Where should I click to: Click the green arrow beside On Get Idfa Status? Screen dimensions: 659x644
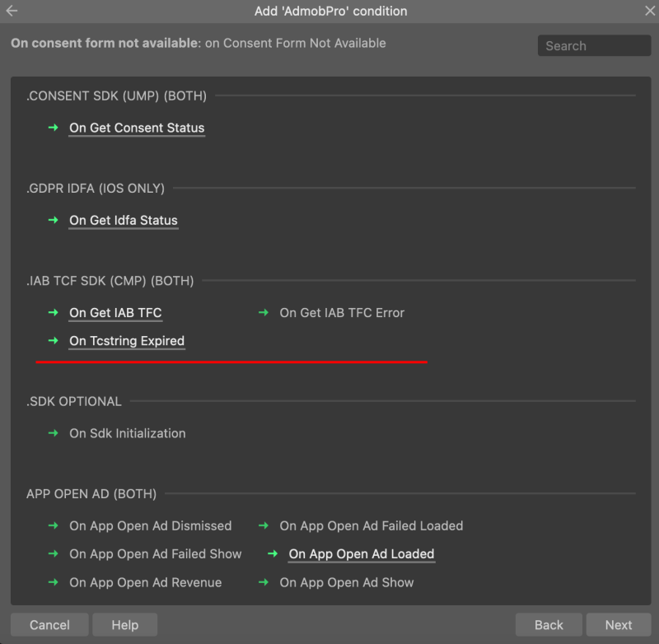[53, 220]
